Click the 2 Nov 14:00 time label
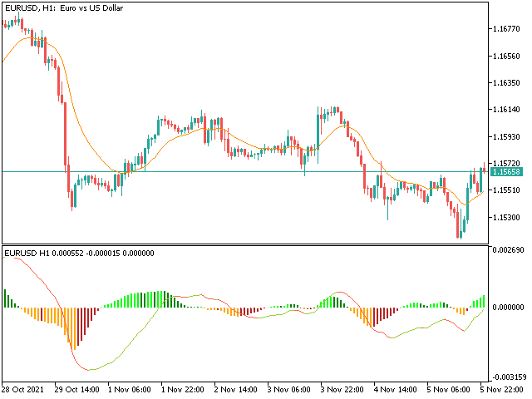Image resolution: width=532 pixels, height=399 pixels. click(x=237, y=389)
